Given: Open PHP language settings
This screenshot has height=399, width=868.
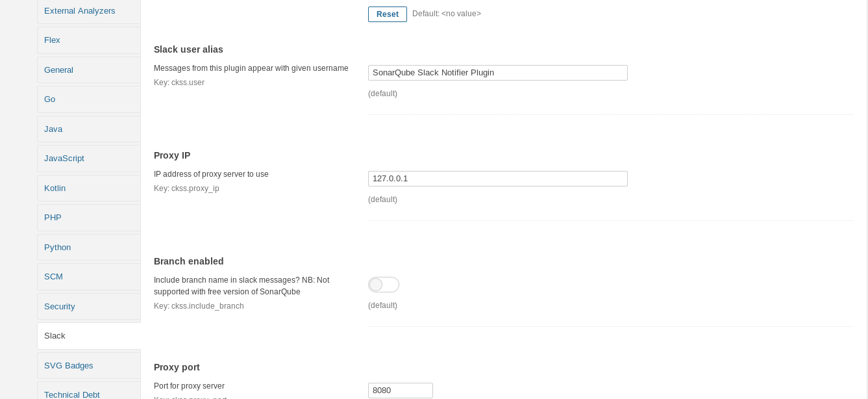Looking at the screenshot, I should pos(53,218).
